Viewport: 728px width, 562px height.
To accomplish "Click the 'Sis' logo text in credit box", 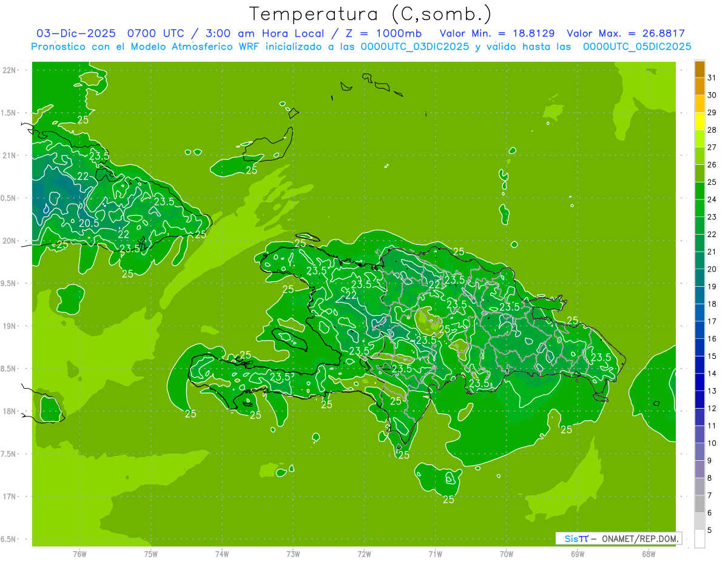I will coord(571,538).
